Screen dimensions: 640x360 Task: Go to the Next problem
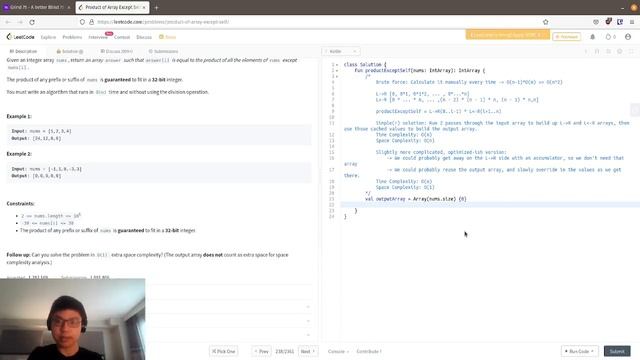308,351
